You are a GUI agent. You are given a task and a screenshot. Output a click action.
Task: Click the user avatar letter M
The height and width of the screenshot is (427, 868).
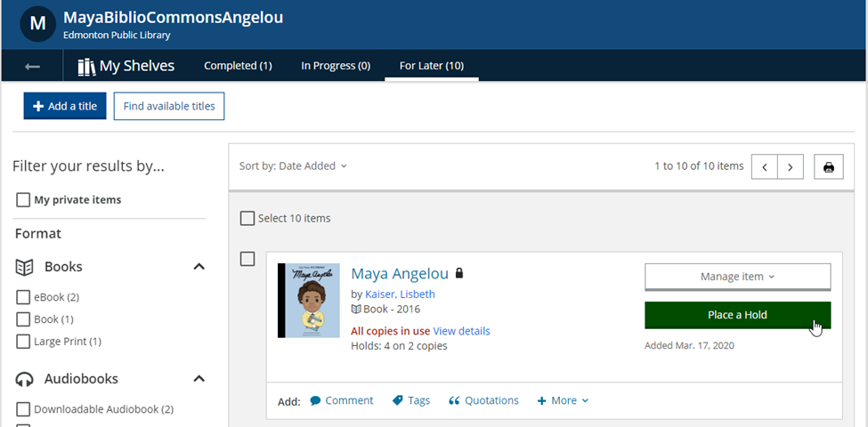tap(37, 23)
